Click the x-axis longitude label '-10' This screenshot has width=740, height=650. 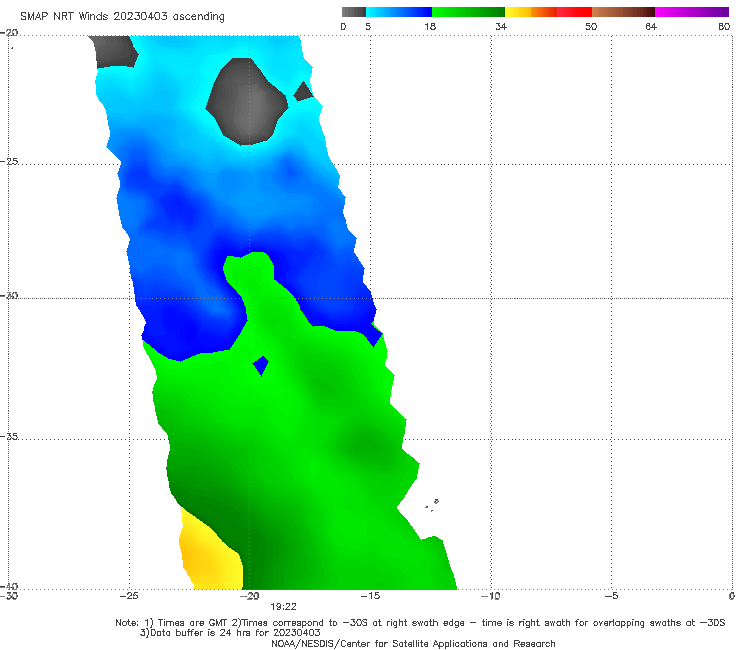tap(490, 596)
